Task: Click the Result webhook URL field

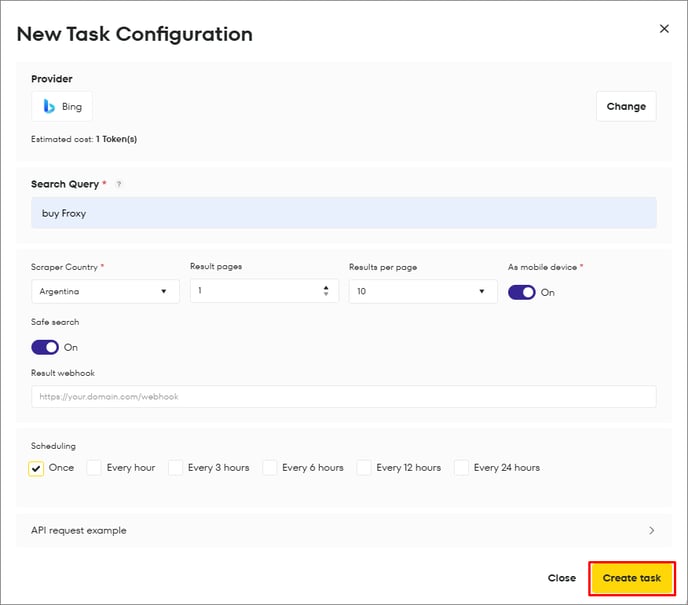Action: (344, 397)
